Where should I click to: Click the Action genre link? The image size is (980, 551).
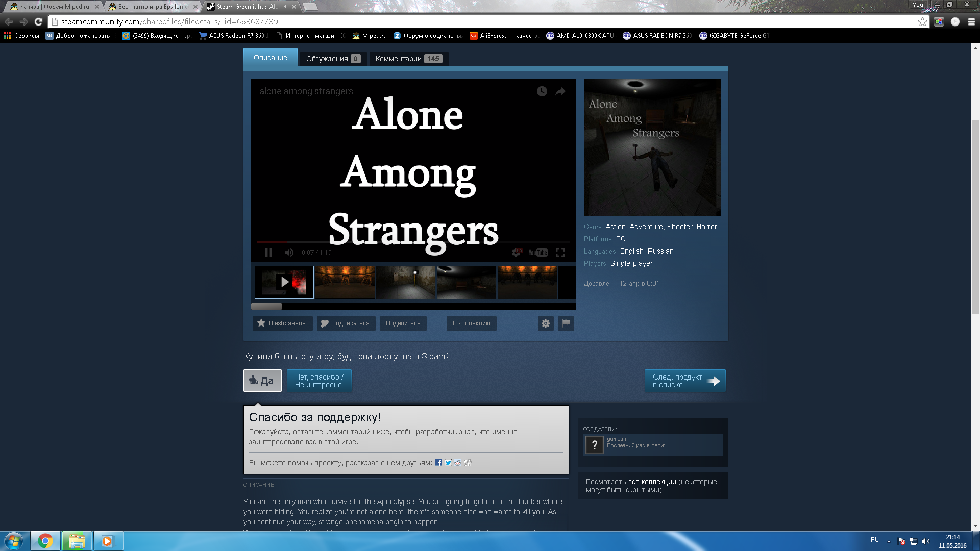click(x=616, y=227)
